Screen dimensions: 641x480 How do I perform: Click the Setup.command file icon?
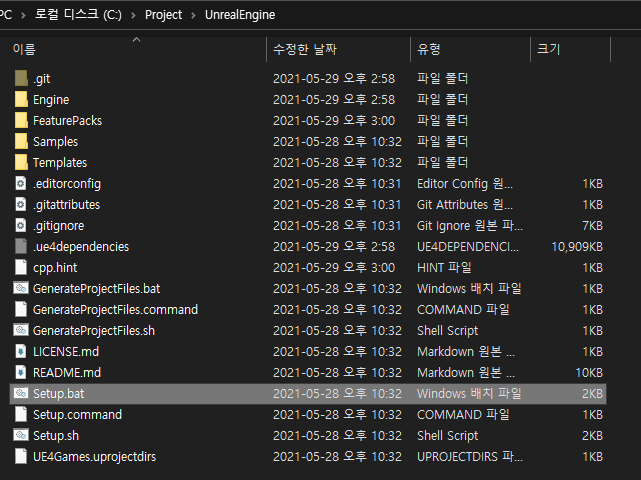(21, 415)
